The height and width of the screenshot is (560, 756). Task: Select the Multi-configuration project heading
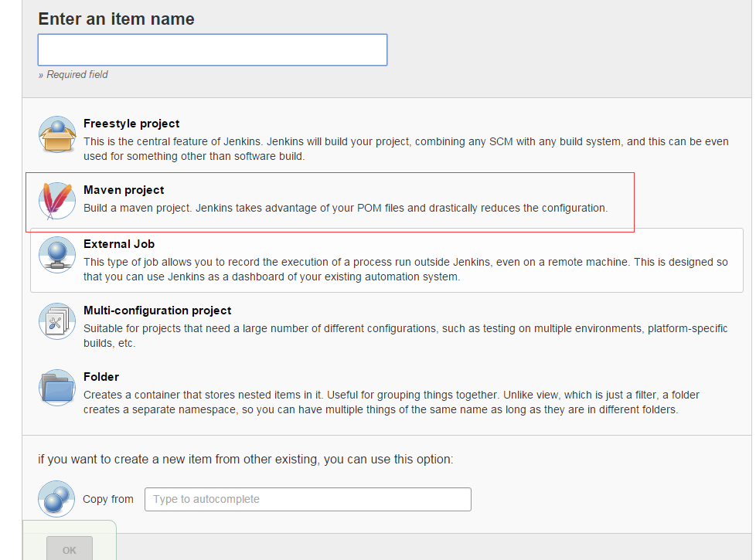[x=157, y=311]
